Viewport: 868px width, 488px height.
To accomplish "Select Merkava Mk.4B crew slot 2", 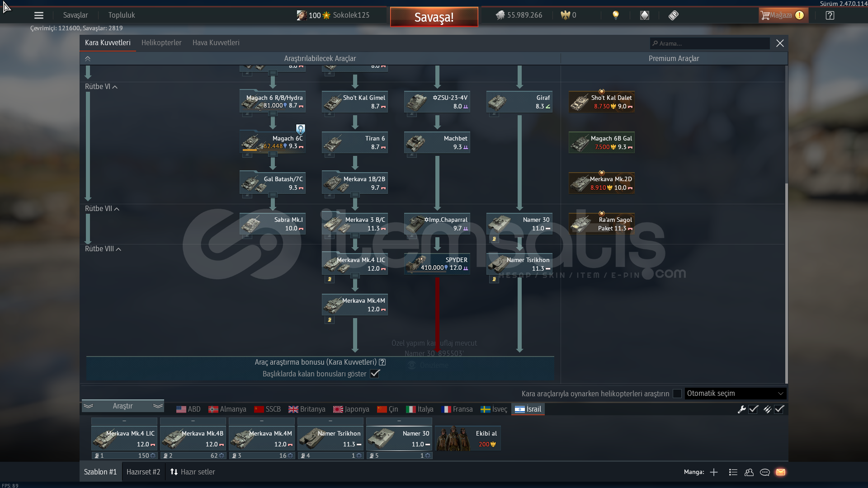I will 193,438.
